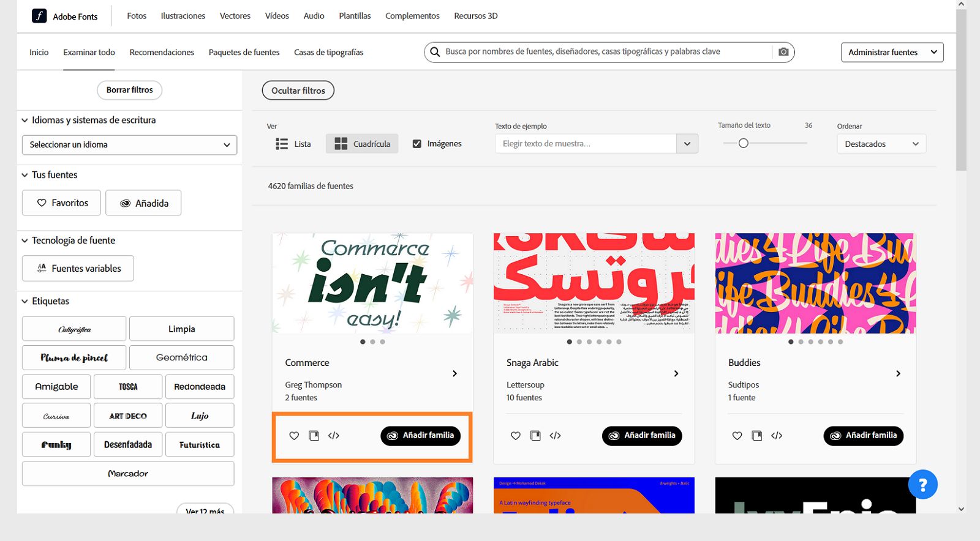Toggle the Caligráfica tag filter

tap(74, 329)
